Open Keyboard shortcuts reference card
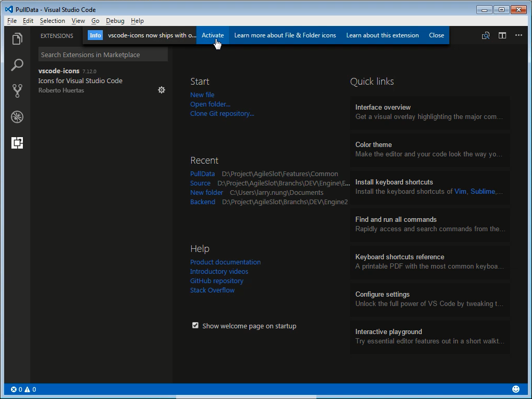This screenshot has height=399, width=532. (x=430, y=262)
